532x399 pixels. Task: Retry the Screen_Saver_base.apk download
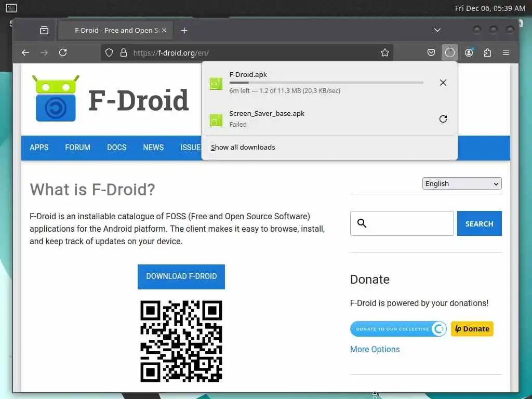point(443,119)
